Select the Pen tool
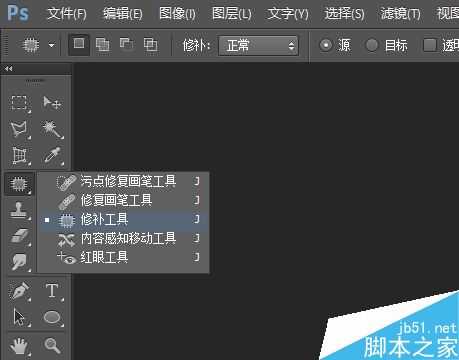This screenshot has height=360, width=459. (x=19, y=291)
